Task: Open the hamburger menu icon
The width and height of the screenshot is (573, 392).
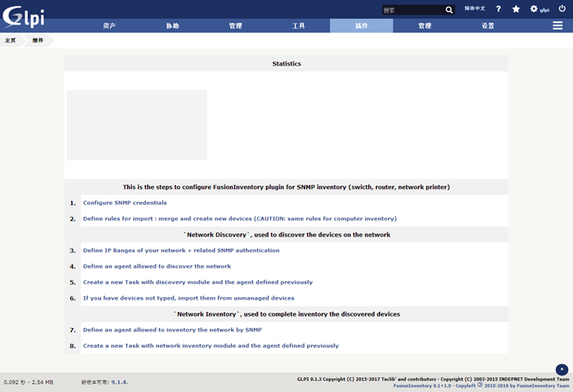Action: (x=557, y=25)
